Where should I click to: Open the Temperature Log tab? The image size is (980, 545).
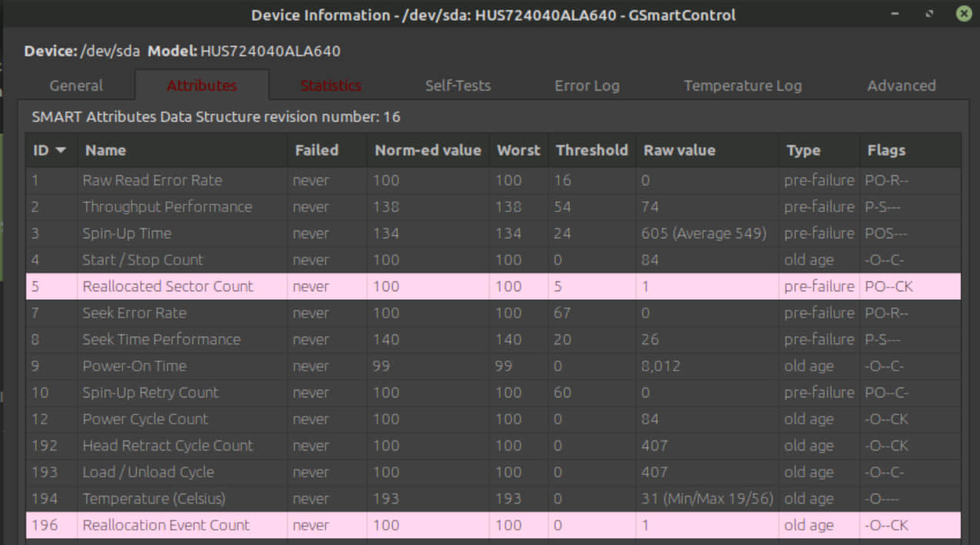[x=742, y=86]
